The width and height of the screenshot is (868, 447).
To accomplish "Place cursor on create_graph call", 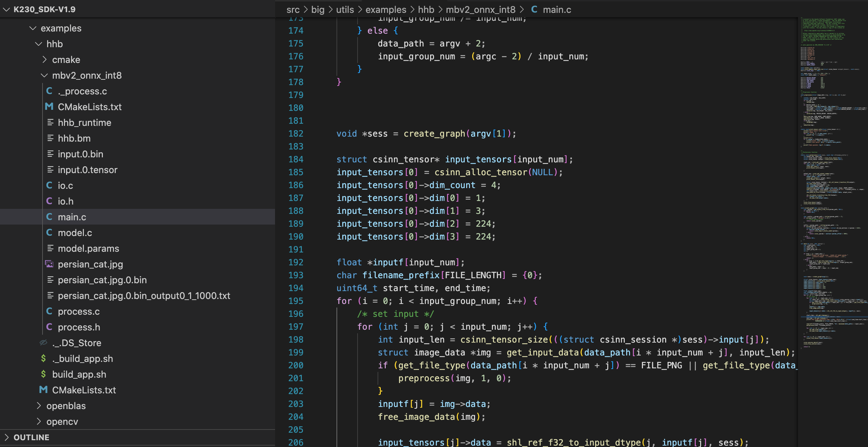I will point(434,134).
